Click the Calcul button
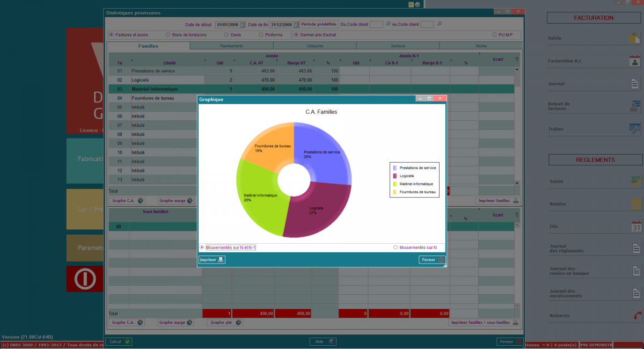Image resolution: width=644 pixels, height=349 pixels. (119, 341)
